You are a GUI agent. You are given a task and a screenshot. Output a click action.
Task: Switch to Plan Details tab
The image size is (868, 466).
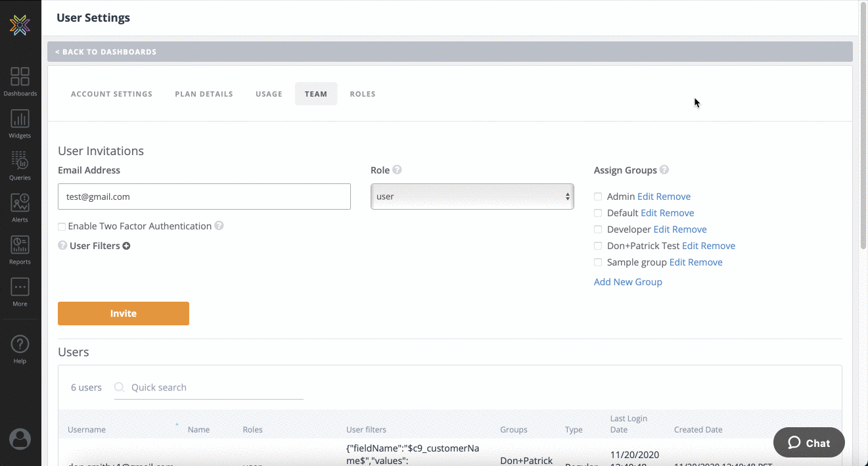click(204, 94)
